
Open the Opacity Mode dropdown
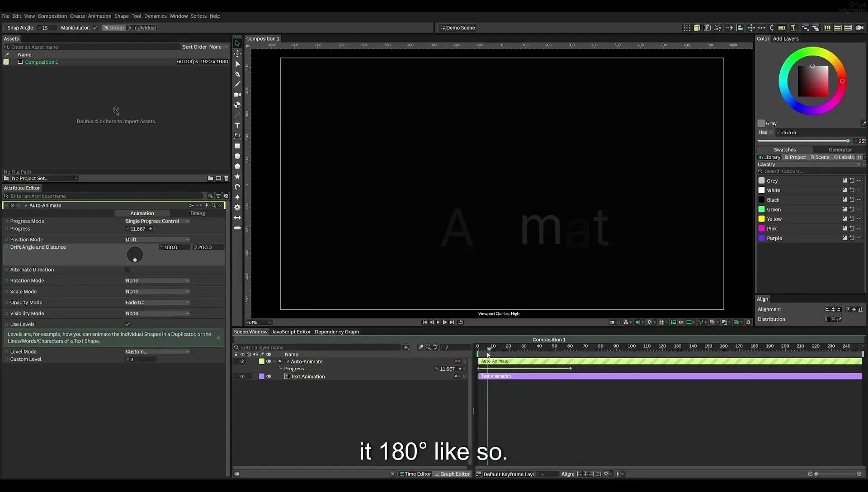tap(157, 303)
